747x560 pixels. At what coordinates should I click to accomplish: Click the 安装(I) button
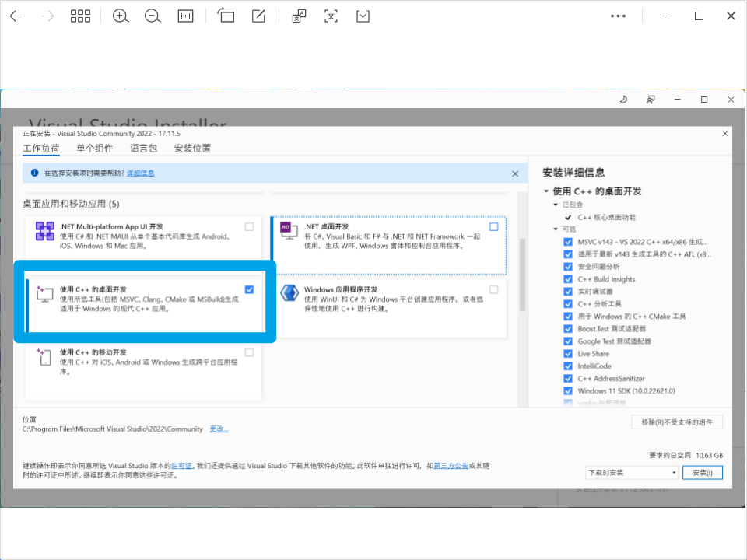[x=703, y=472]
